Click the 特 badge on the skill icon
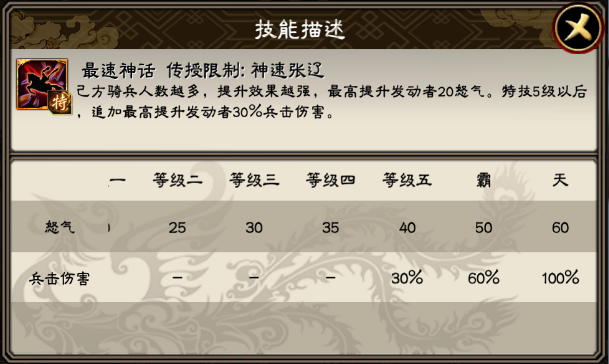This screenshot has height=364, width=609. tap(60, 103)
